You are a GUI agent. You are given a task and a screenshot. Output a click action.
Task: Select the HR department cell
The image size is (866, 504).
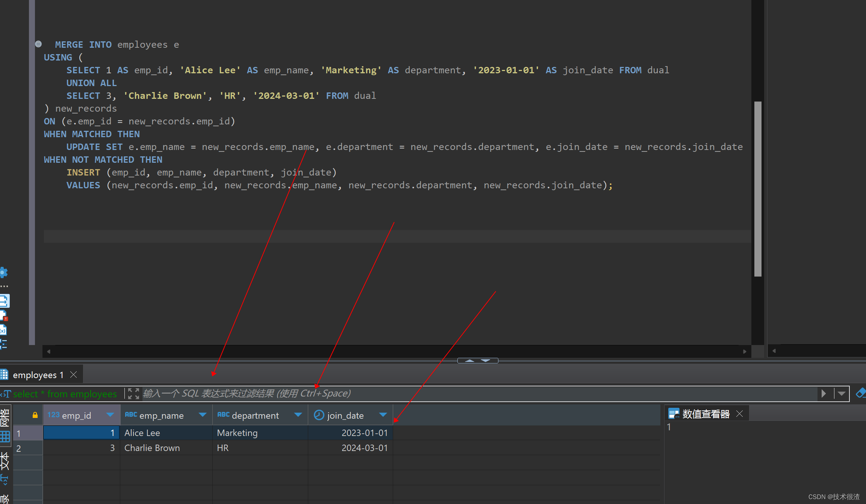260,448
